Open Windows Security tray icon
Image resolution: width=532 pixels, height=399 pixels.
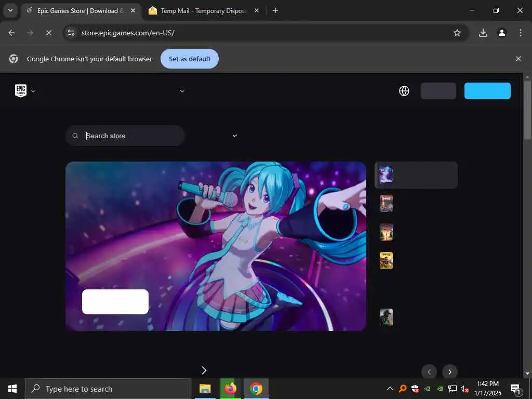coord(415,389)
